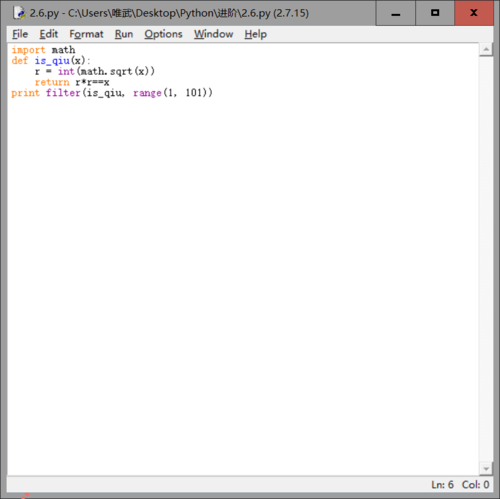
Task: Open the File menu
Action: pyautogui.click(x=20, y=34)
